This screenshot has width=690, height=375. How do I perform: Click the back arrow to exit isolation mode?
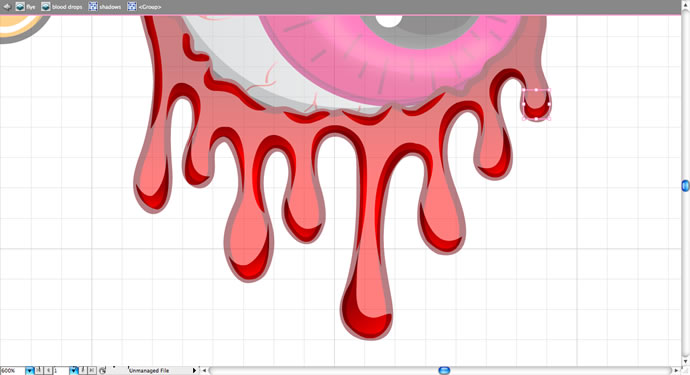7,7
